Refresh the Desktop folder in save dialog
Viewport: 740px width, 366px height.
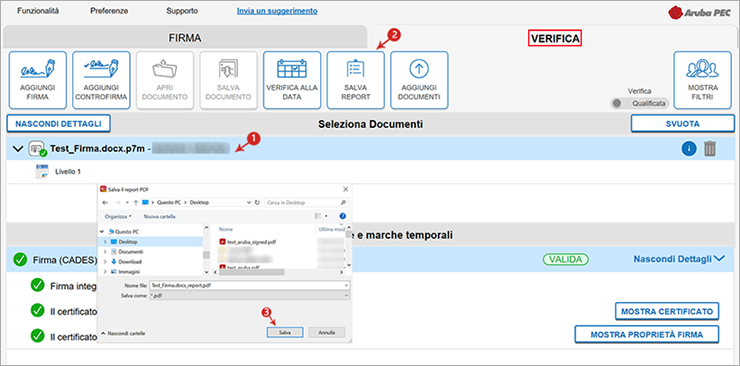[x=257, y=202]
